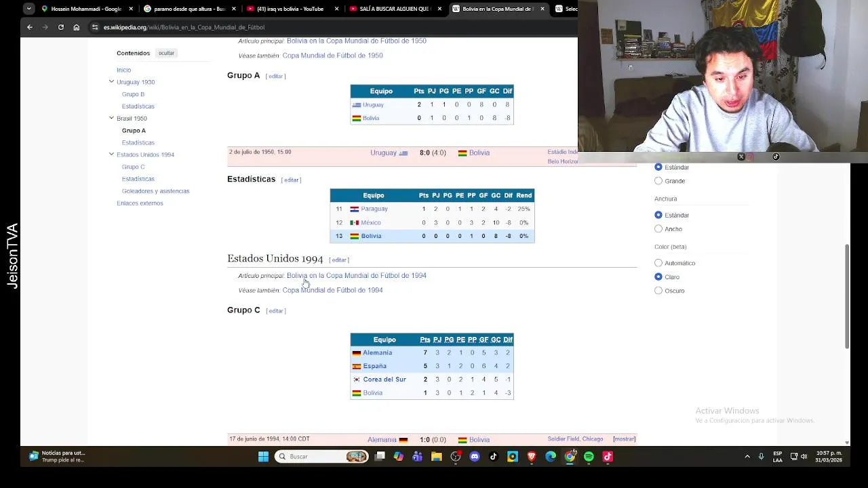Click the Germany flag in the Grupo C table
The image size is (868, 488).
pos(356,353)
